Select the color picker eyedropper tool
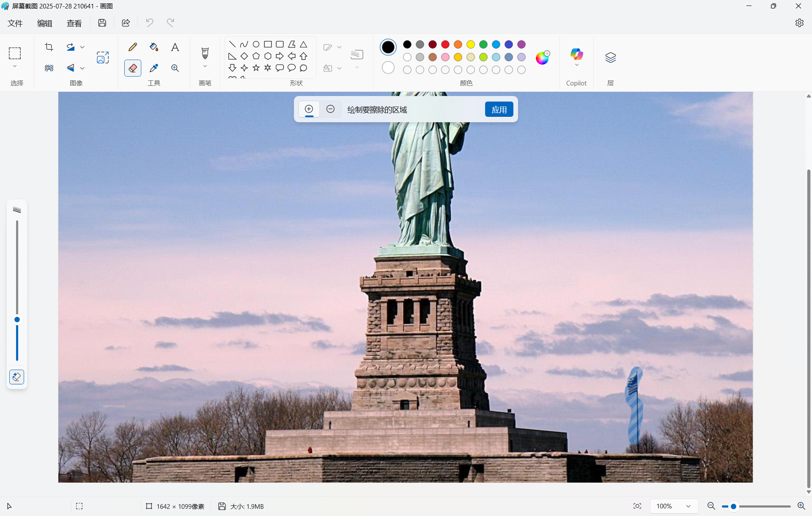The image size is (812, 516). click(154, 68)
